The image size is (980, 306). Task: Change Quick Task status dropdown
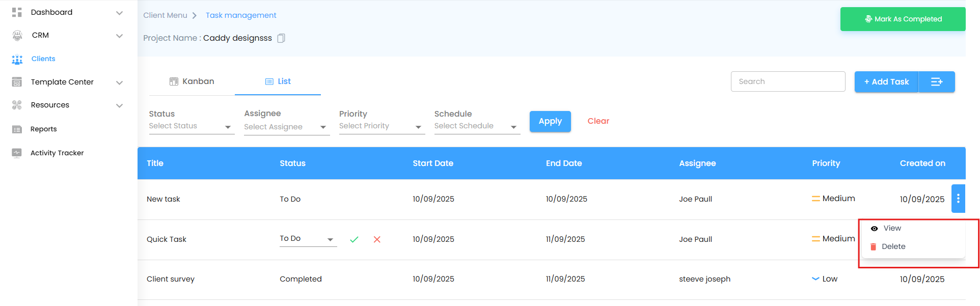[308, 239]
